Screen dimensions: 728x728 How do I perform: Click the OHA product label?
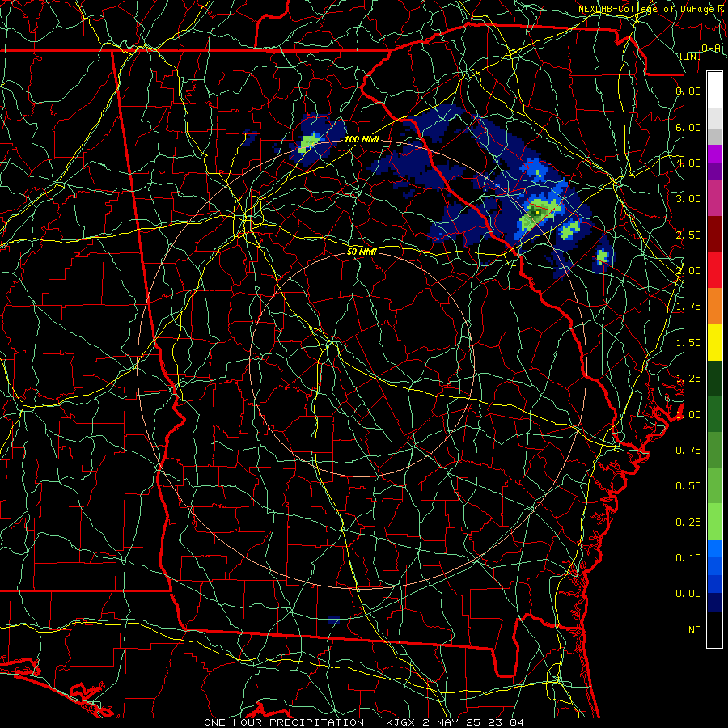[711, 48]
